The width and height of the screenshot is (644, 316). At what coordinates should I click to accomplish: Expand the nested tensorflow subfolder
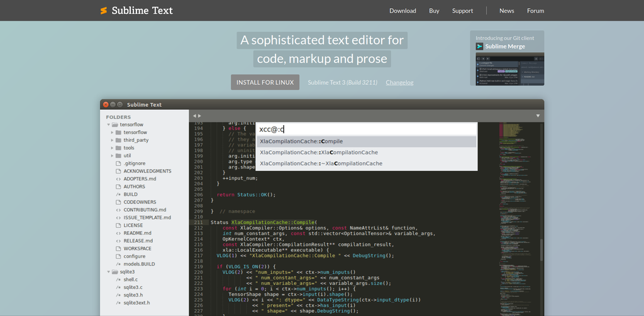112,132
